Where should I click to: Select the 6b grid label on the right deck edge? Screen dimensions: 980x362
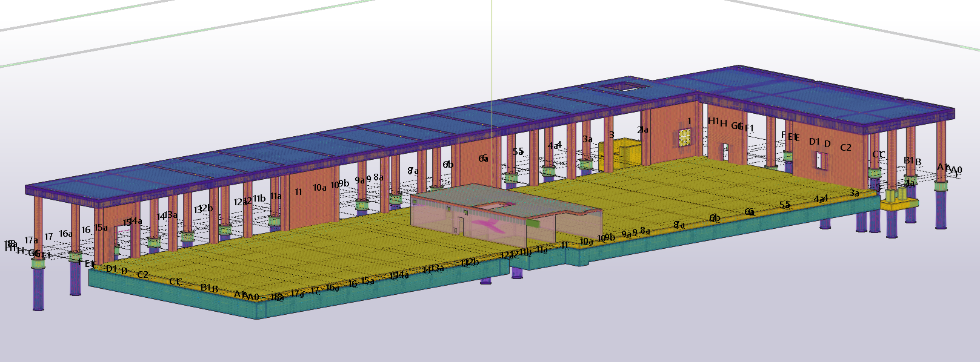(x=715, y=218)
